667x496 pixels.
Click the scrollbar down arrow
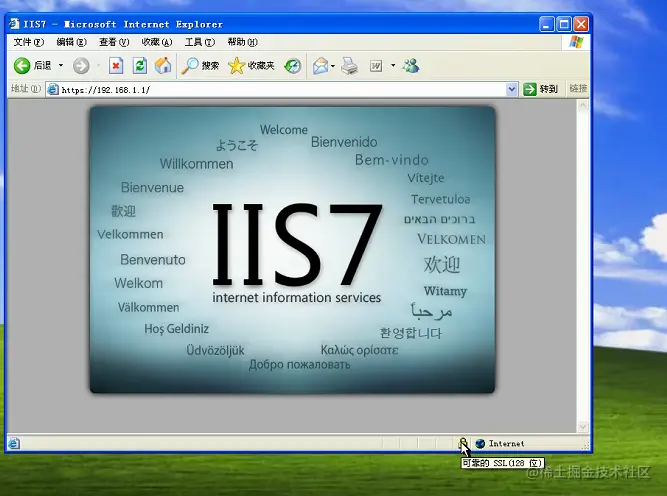(x=583, y=426)
